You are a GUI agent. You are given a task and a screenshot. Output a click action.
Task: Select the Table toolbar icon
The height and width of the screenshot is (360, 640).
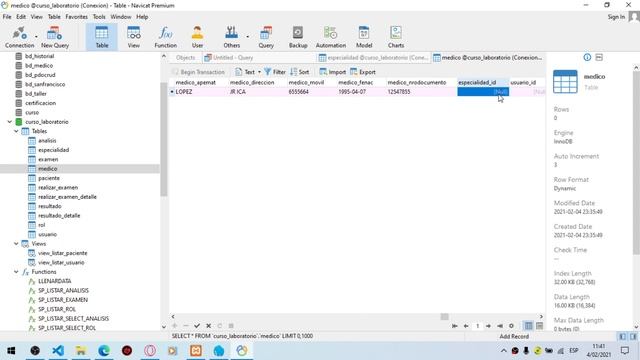(x=102, y=37)
